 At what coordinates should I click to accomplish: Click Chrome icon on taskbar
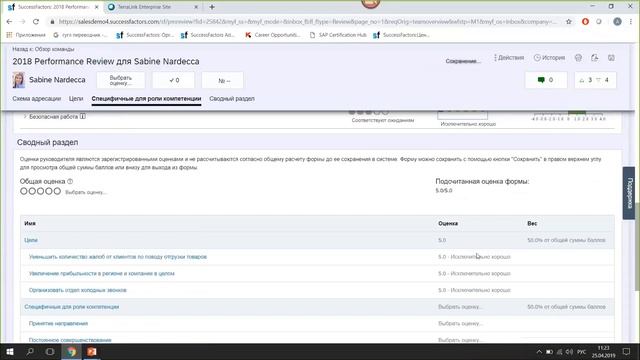click(71, 351)
